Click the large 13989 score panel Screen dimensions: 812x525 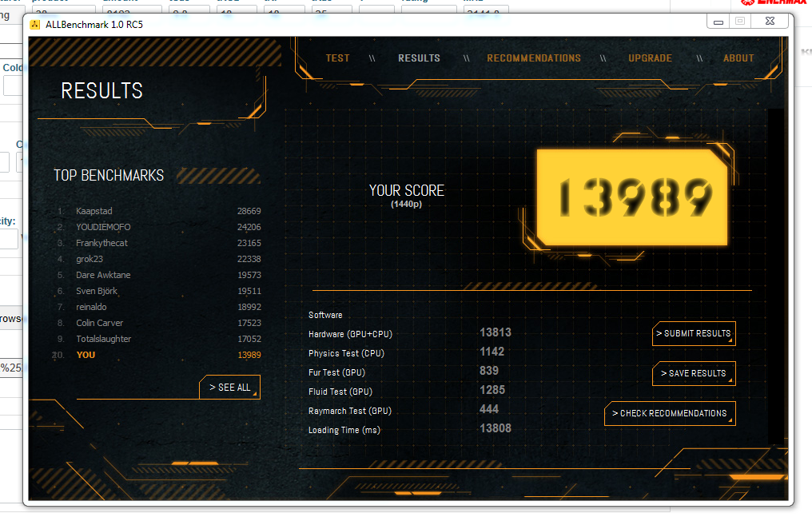(x=632, y=197)
